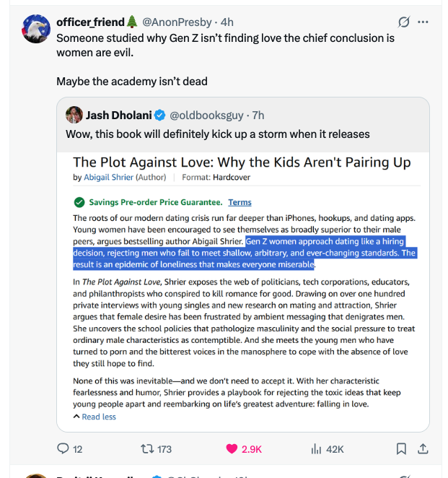The height and width of the screenshot is (478, 448).
Task: Open the @oldbooksguy handle
Action: pos(206,116)
